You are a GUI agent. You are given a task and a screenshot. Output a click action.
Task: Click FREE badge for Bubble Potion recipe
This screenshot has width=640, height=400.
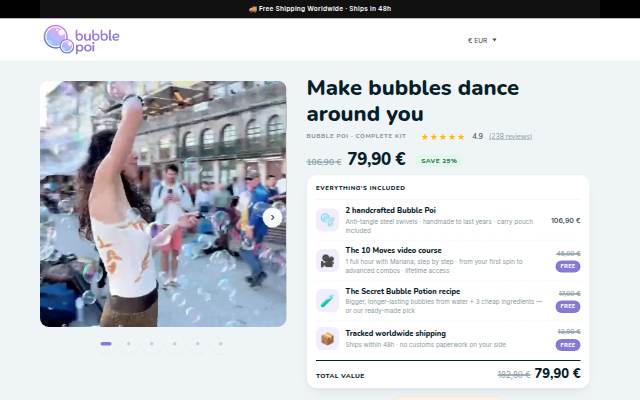[568, 306]
